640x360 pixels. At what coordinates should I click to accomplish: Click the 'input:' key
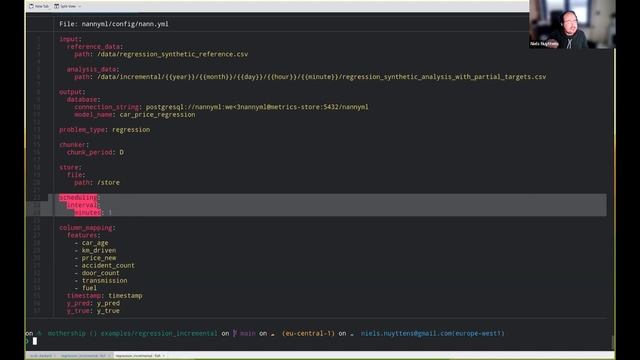pyautogui.click(x=70, y=39)
